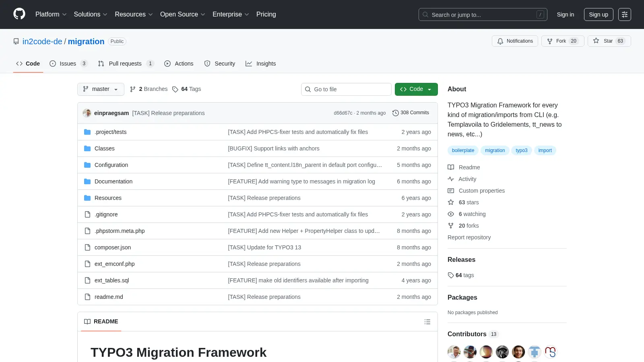Open the in2code-de organization link
Viewport: 644px width, 362px height.
(42, 41)
